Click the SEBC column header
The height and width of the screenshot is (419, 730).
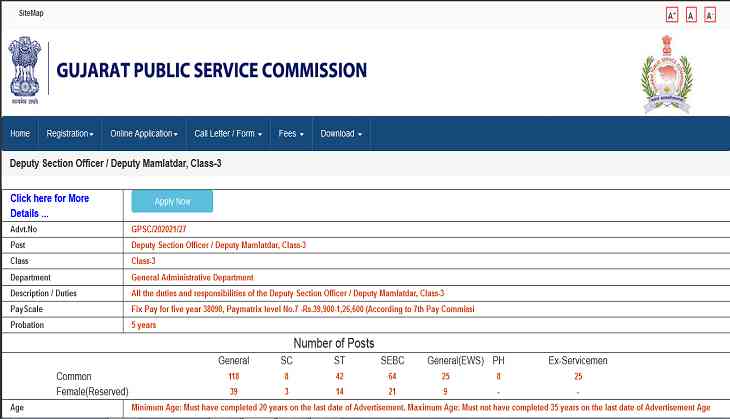392,360
